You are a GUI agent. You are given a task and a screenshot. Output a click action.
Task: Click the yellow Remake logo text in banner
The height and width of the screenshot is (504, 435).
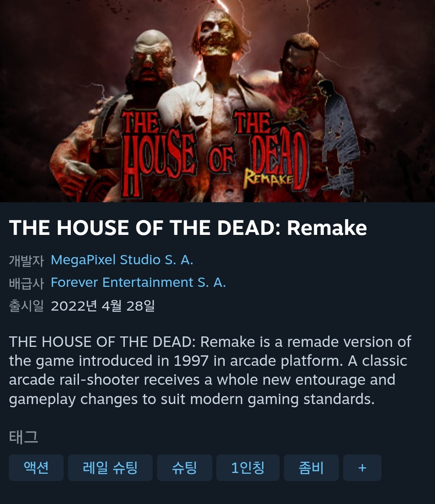[x=269, y=178]
